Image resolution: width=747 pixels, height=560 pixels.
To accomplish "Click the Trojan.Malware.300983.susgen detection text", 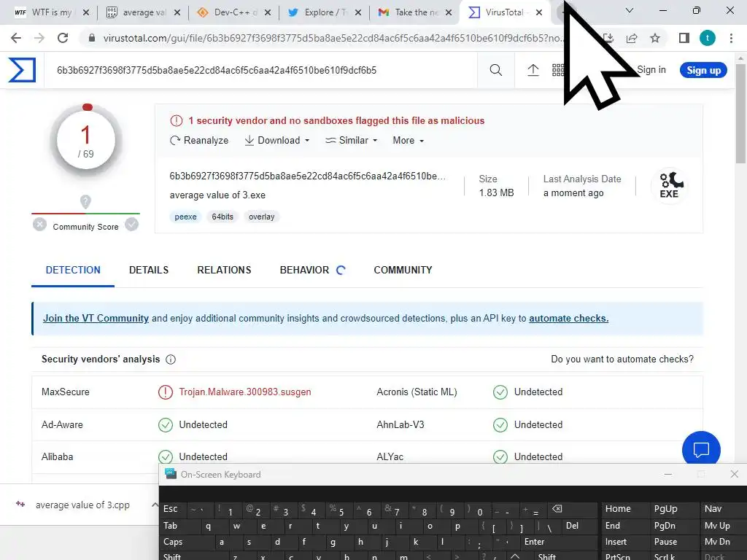I will (245, 392).
